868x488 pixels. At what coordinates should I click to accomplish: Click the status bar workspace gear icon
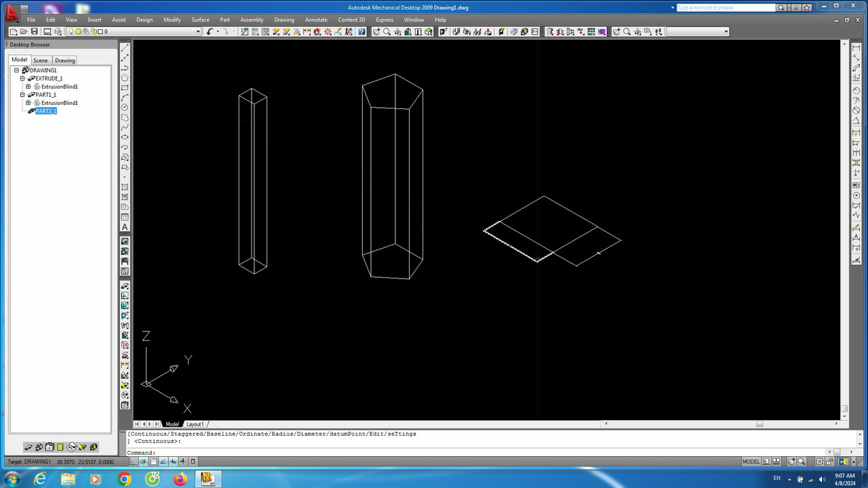tap(820, 462)
